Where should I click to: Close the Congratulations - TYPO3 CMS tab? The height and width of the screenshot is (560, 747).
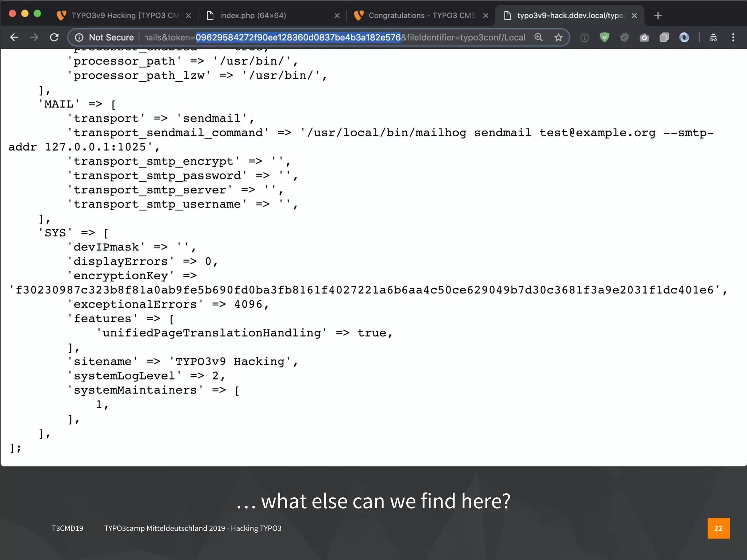click(x=485, y=15)
